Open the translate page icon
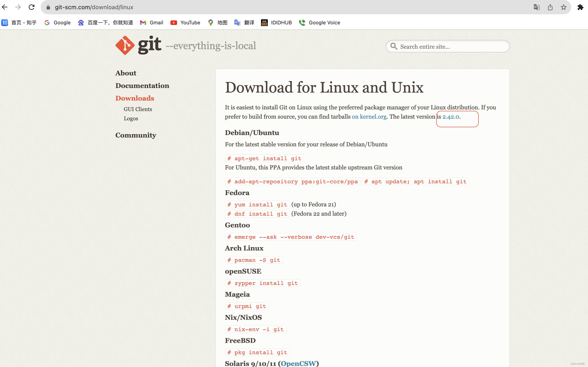Image resolution: width=588 pixels, height=367 pixels. pos(537,7)
